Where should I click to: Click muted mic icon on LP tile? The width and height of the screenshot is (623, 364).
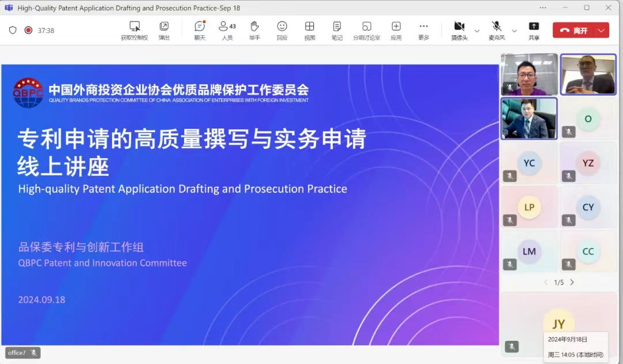click(510, 220)
